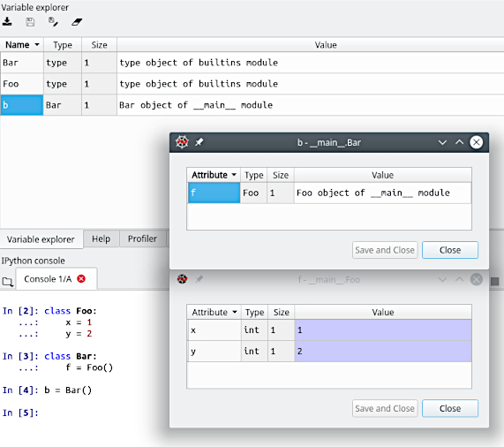Close the Console 1/A tab with red X
The width and height of the screenshot is (504, 447).
pyautogui.click(x=81, y=279)
